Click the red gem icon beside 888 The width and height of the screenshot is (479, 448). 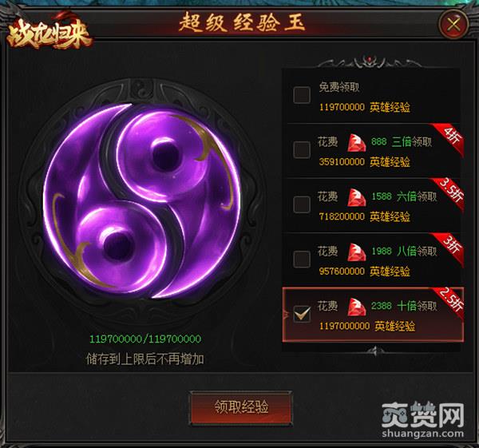(356, 143)
